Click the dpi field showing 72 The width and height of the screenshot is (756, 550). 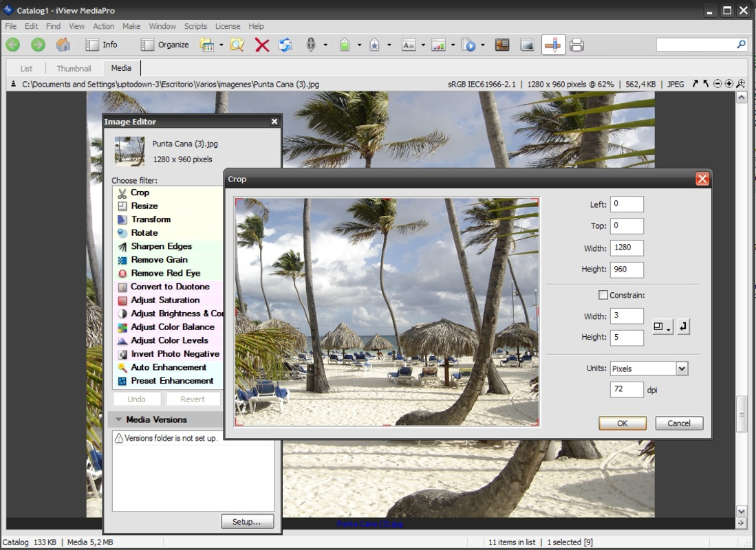[626, 390]
